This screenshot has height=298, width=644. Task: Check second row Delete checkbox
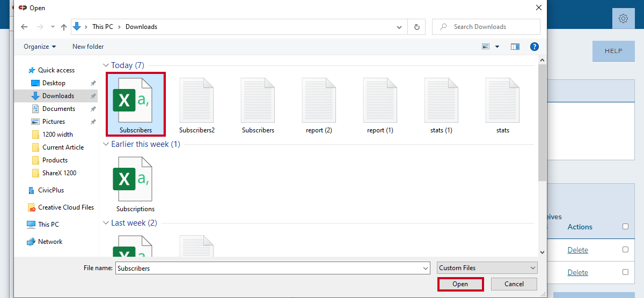coord(625,272)
